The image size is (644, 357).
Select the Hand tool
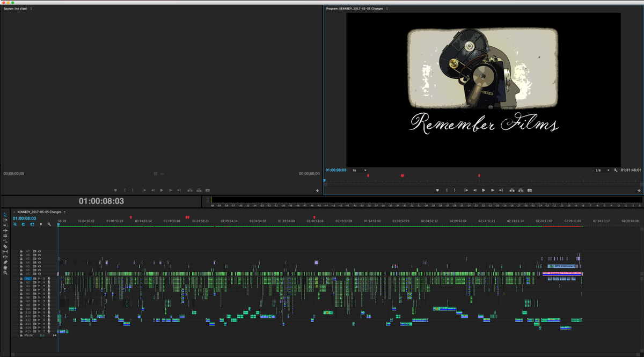pos(5,267)
